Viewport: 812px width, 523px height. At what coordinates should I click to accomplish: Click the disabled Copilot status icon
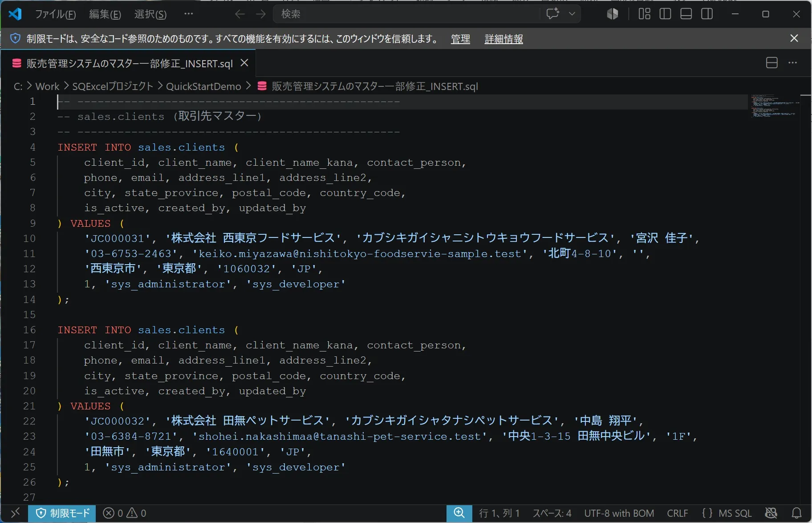point(771,513)
